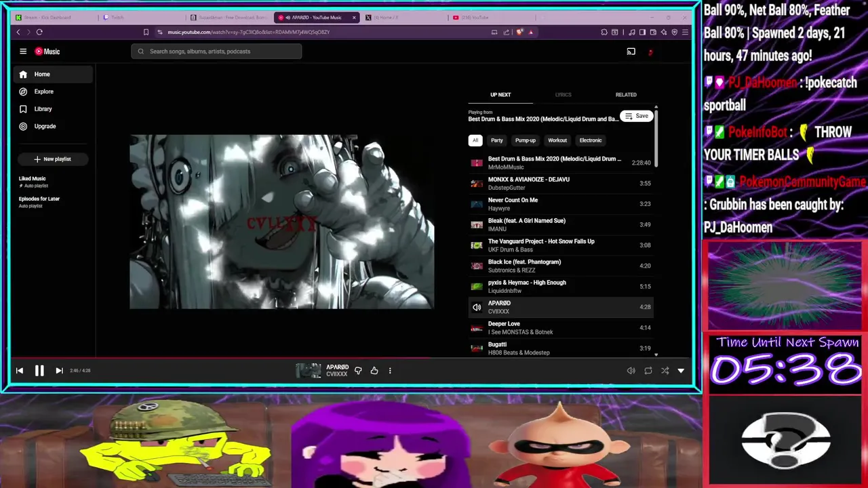
Task: Switch to the Kick Dashboard browser tab
Action: coord(54,18)
